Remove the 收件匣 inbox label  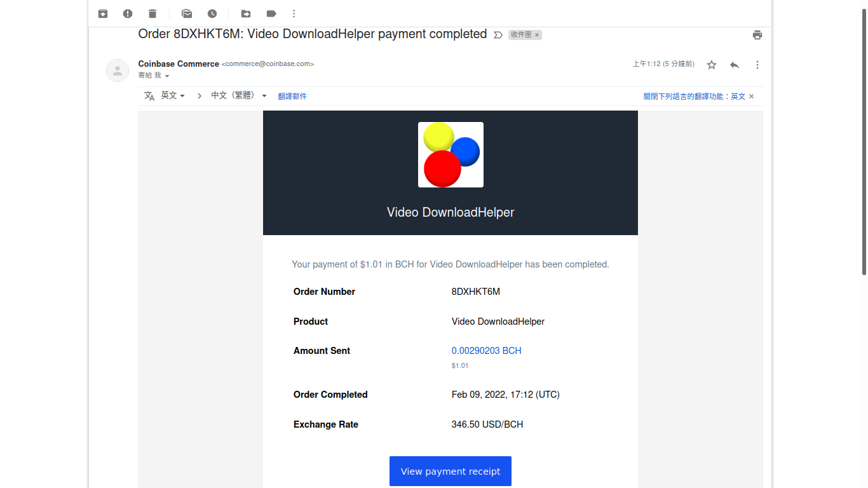[537, 35]
